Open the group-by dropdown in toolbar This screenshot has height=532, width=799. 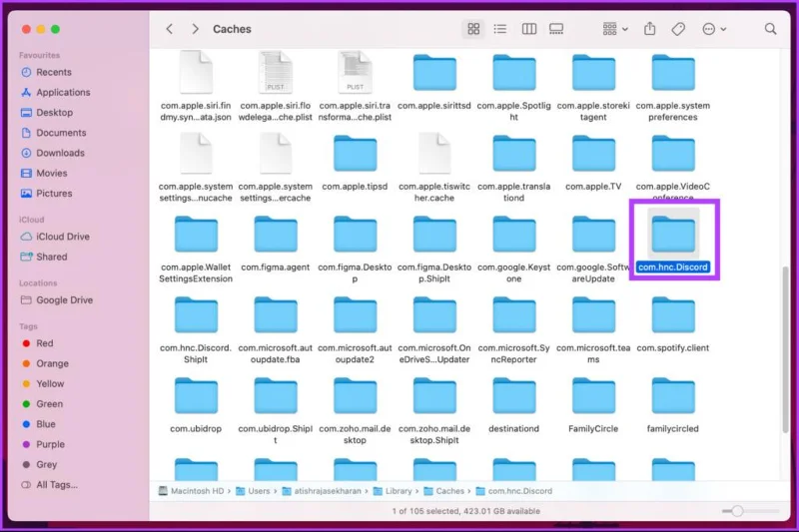[615, 29]
